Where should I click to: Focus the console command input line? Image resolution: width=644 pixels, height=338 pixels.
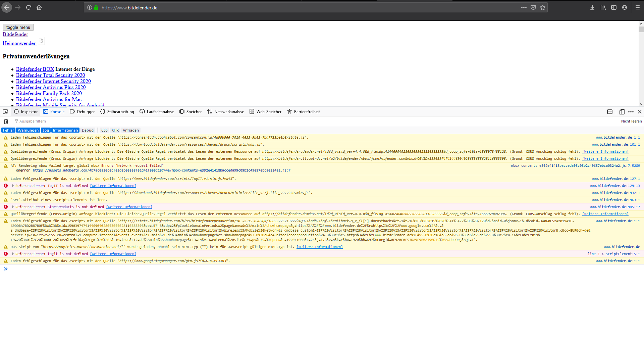pyautogui.click(x=325, y=269)
